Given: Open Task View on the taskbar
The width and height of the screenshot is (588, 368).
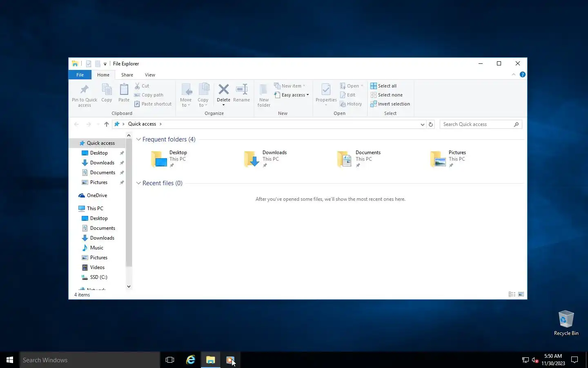Looking at the screenshot, I should click(170, 360).
